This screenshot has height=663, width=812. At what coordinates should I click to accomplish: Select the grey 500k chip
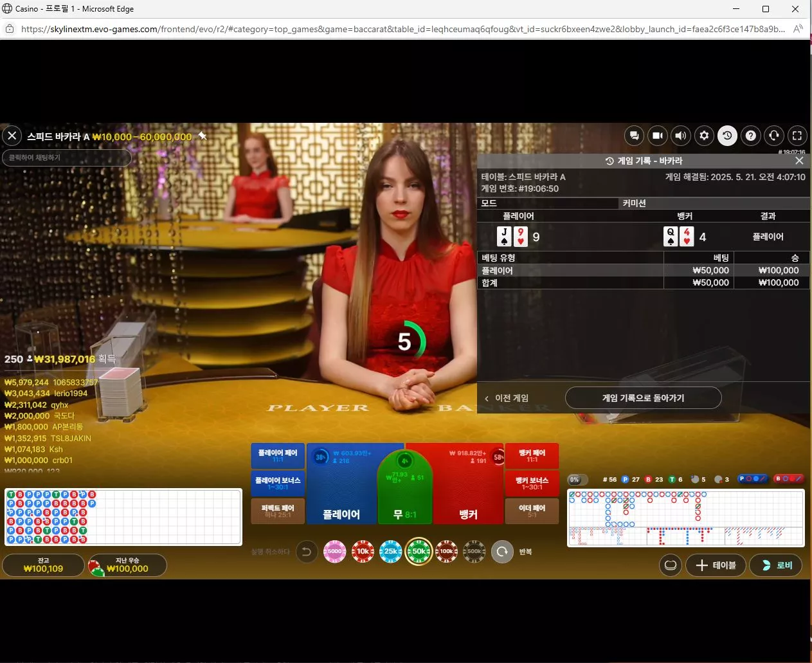[474, 552]
